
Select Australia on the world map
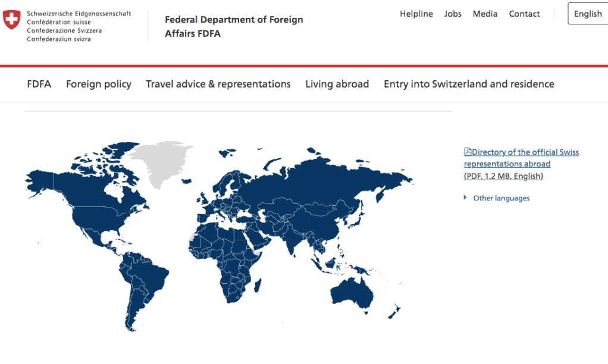click(x=352, y=292)
